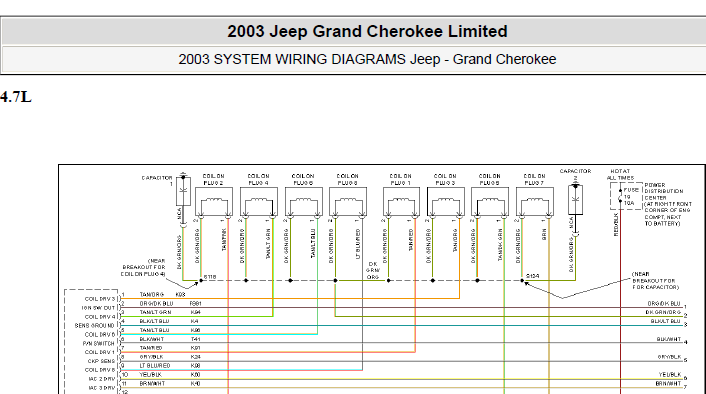This screenshot has width=706, height=394.
Task: Click the 'IAC 2 DRV' pin label
Action: 102,379
